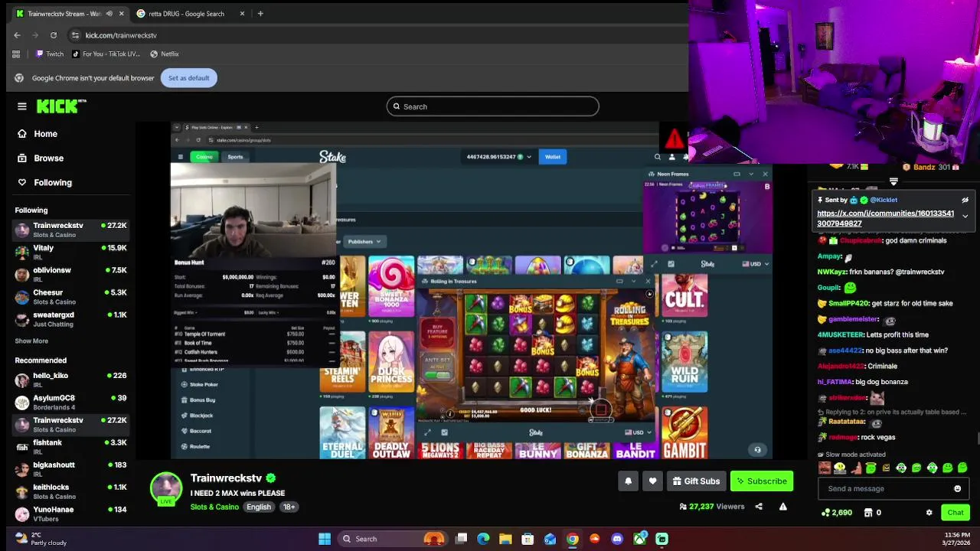Click Set as default browser button
This screenshot has height=551, width=980.
click(188, 78)
